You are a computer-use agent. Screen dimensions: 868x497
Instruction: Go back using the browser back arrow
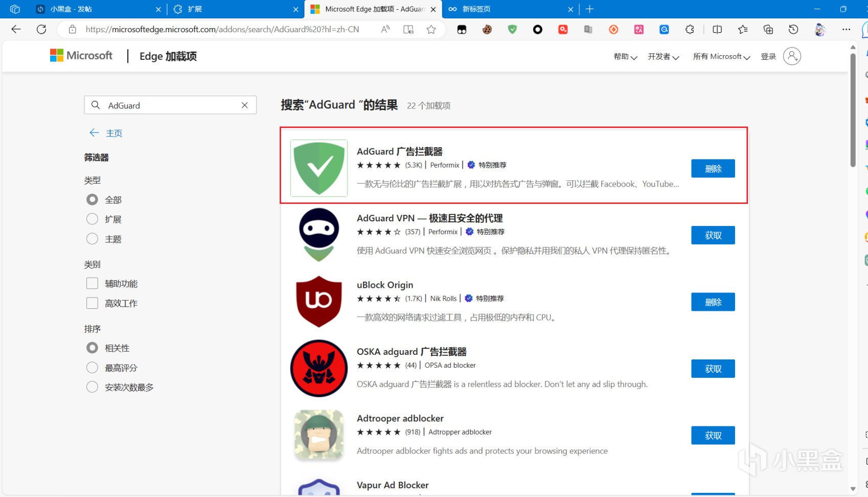point(16,29)
